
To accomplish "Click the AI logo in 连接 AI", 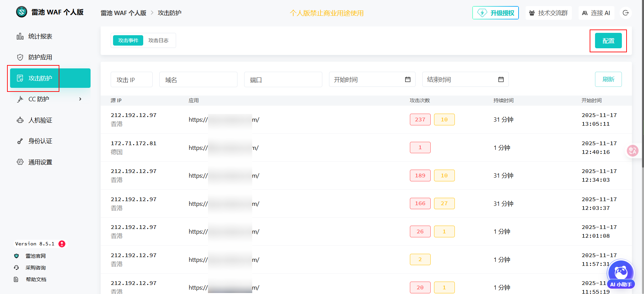I will (585, 13).
